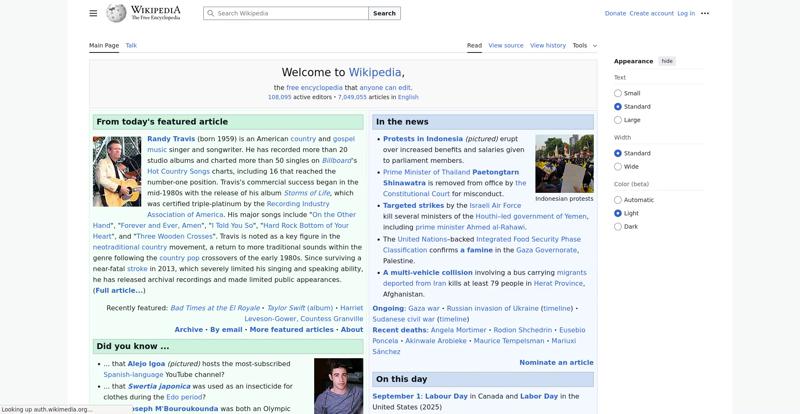Select Standard text size
800x414 pixels.
[x=618, y=107]
